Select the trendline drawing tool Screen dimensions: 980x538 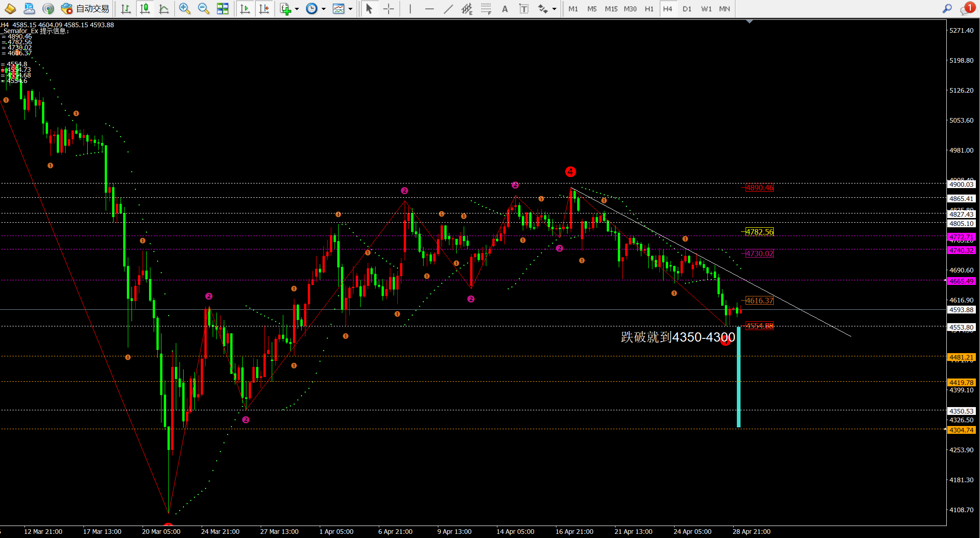click(448, 9)
